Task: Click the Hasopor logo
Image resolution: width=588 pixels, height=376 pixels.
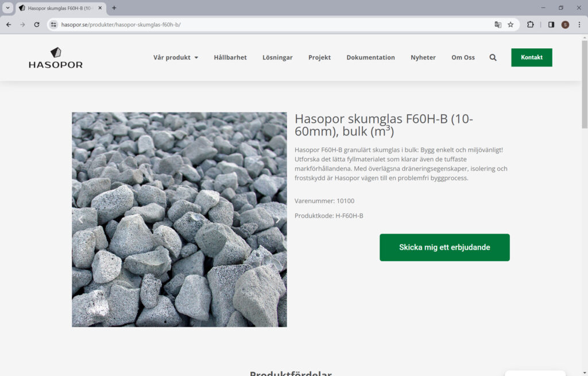Action: tap(56, 58)
